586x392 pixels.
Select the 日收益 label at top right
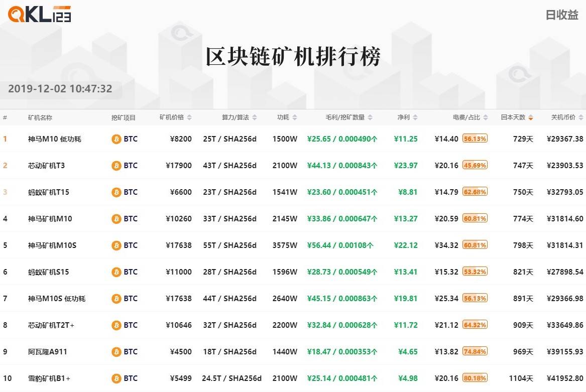click(562, 15)
